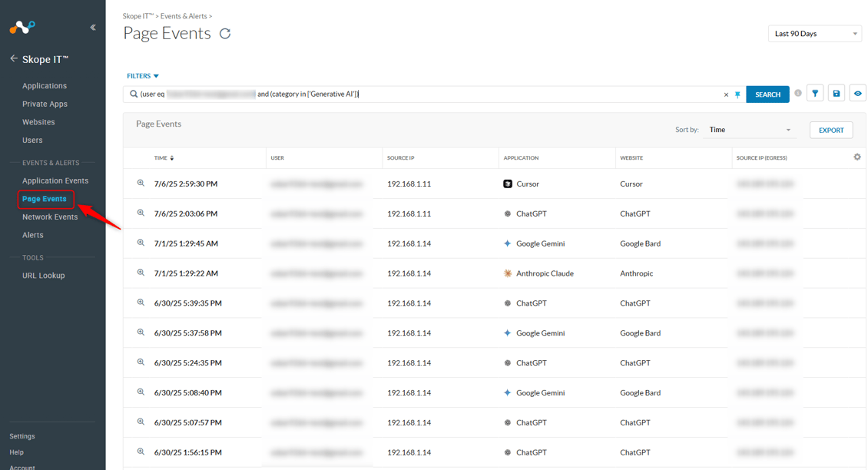The image size is (868, 470).
Task: Open URL Lookup tool
Action: pyautogui.click(x=43, y=276)
